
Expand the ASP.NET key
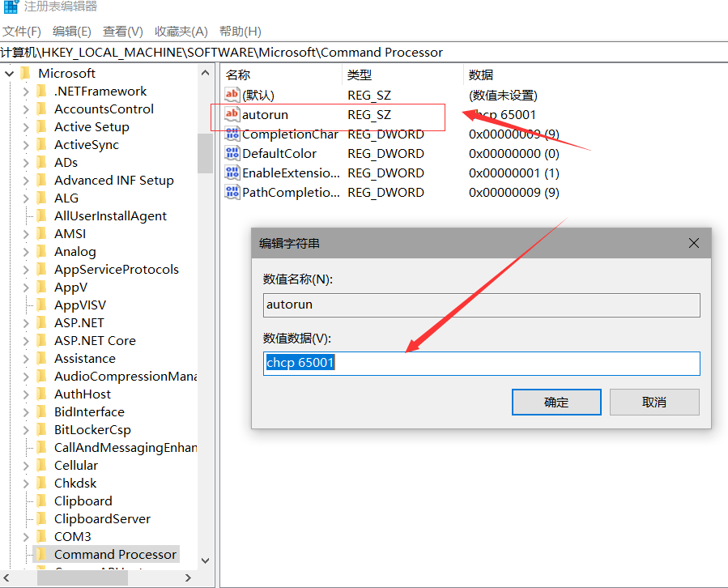pos(26,323)
